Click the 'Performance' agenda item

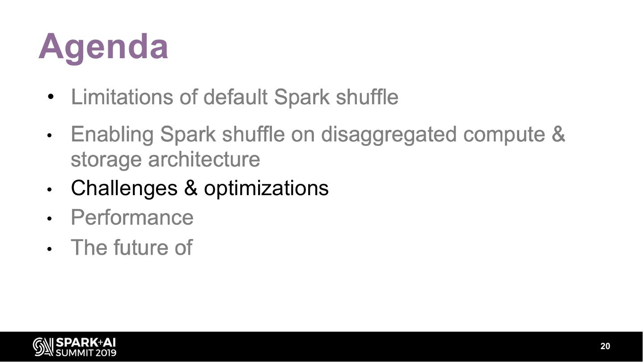(132, 218)
